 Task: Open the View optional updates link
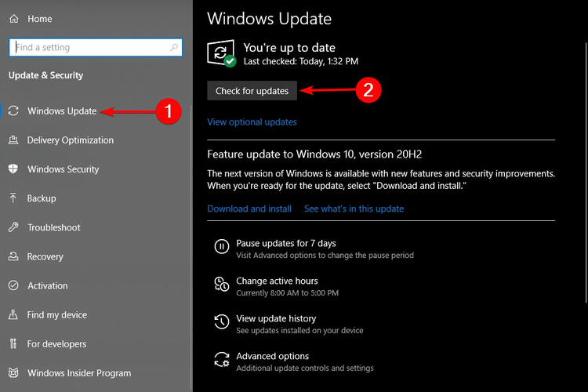point(252,122)
